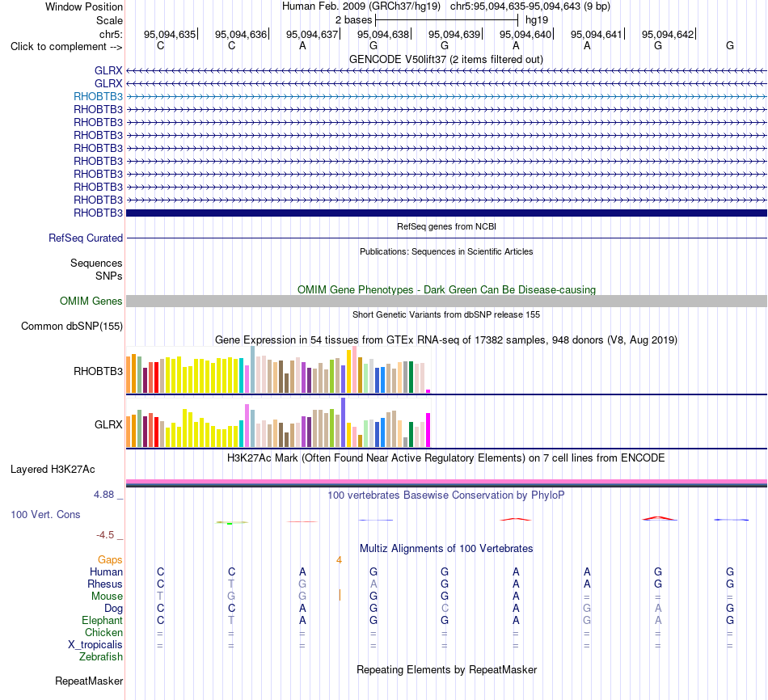Click the tall blue-purple bar in GLRX chart
Image resolution: width=768 pixels, height=700 pixels.
344,422
